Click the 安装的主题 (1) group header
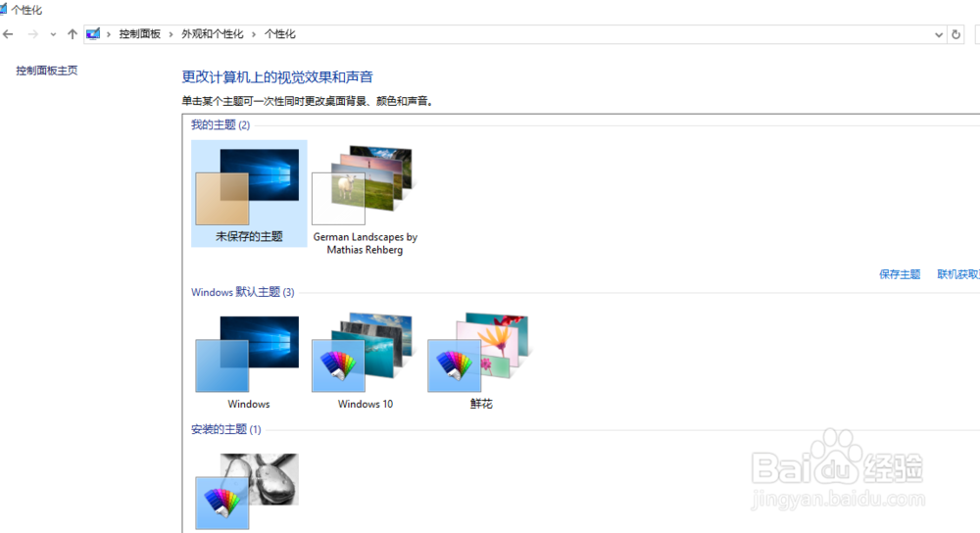Screen dimensions: 980x533 [225, 429]
